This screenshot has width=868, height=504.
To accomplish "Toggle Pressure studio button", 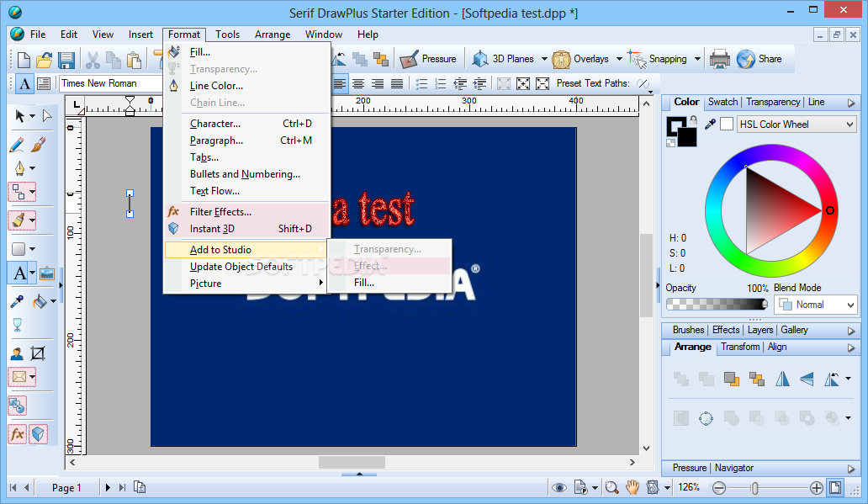I will point(428,59).
